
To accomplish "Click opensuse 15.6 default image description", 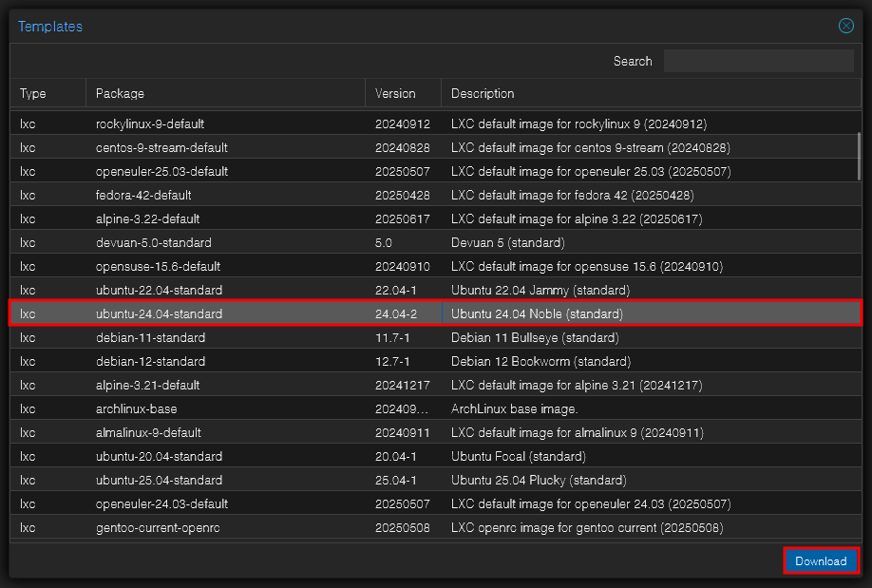I will click(x=587, y=267).
